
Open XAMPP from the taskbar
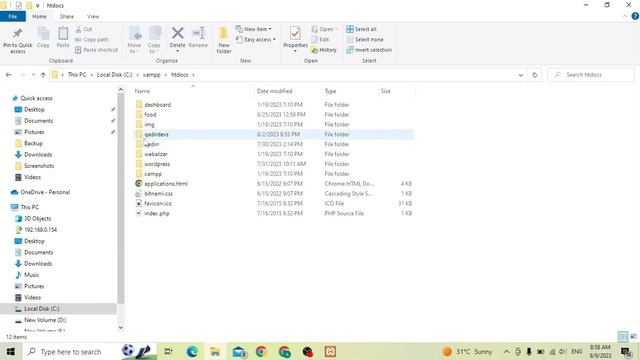(x=330, y=351)
